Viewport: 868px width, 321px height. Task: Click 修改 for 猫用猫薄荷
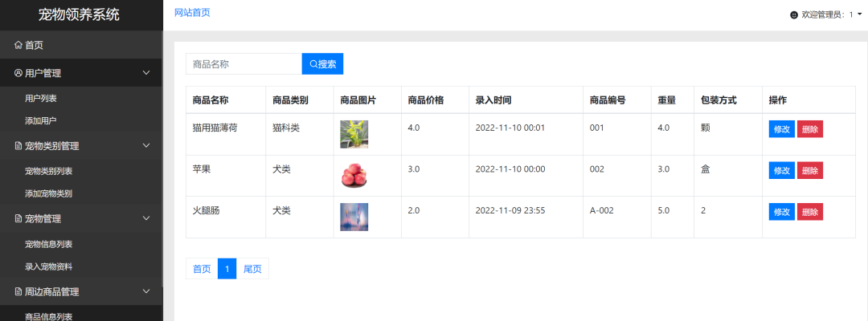coord(782,129)
